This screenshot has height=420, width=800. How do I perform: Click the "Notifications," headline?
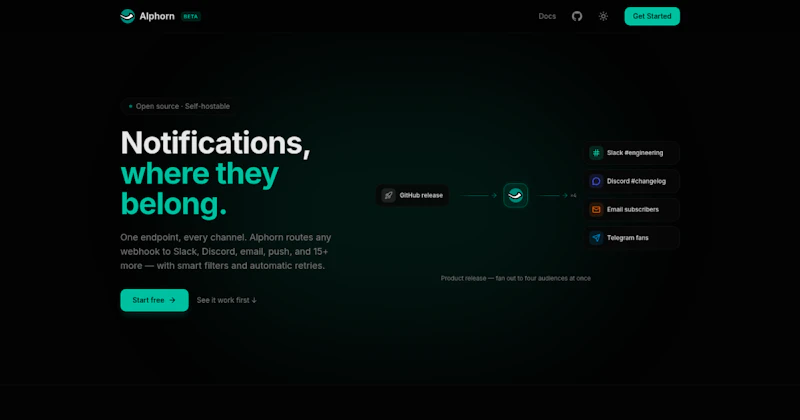pos(215,143)
